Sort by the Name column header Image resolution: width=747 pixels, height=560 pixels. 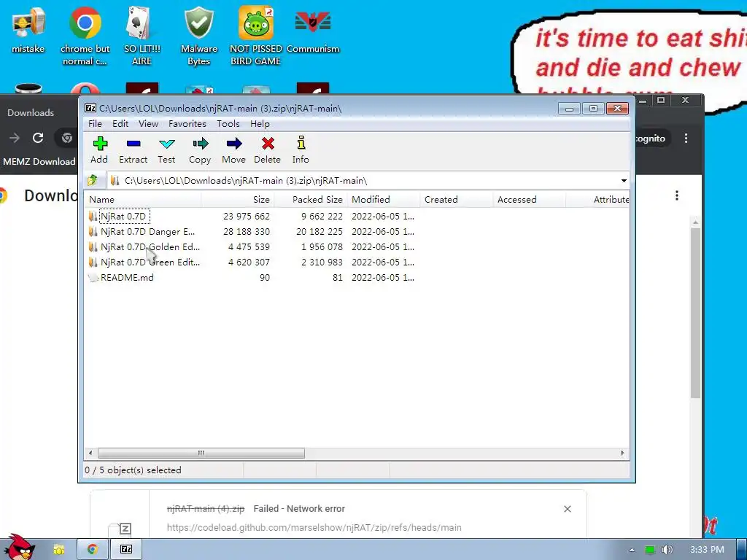pyautogui.click(x=142, y=200)
